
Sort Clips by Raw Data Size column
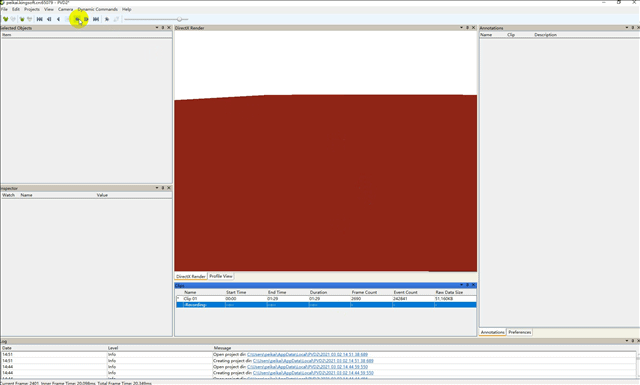click(x=449, y=292)
